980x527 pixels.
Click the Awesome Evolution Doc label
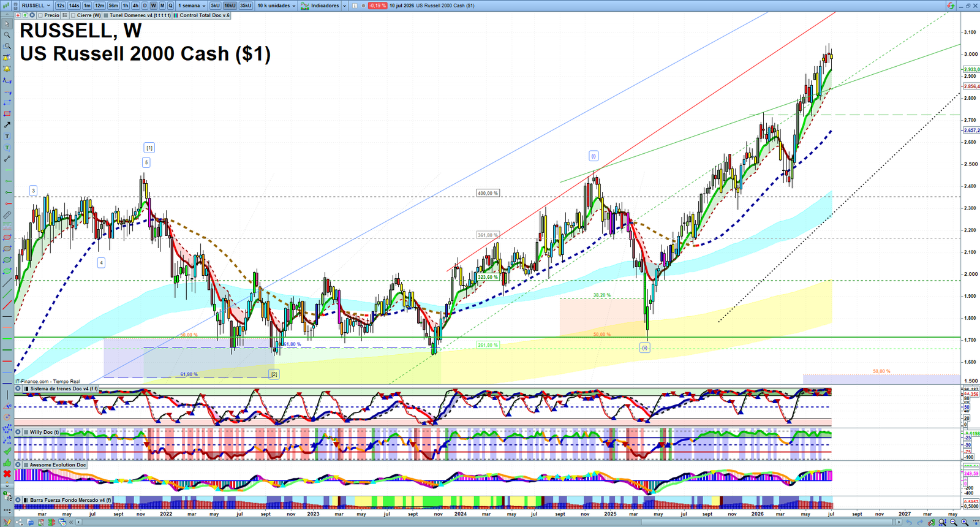[x=58, y=465]
